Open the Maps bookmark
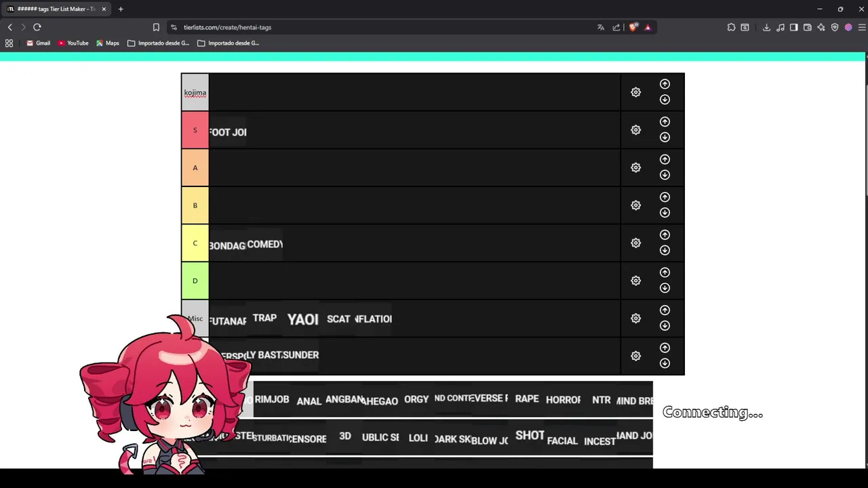This screenshot has width=868, height=488. pyautogui.click(x=107, y=43)
